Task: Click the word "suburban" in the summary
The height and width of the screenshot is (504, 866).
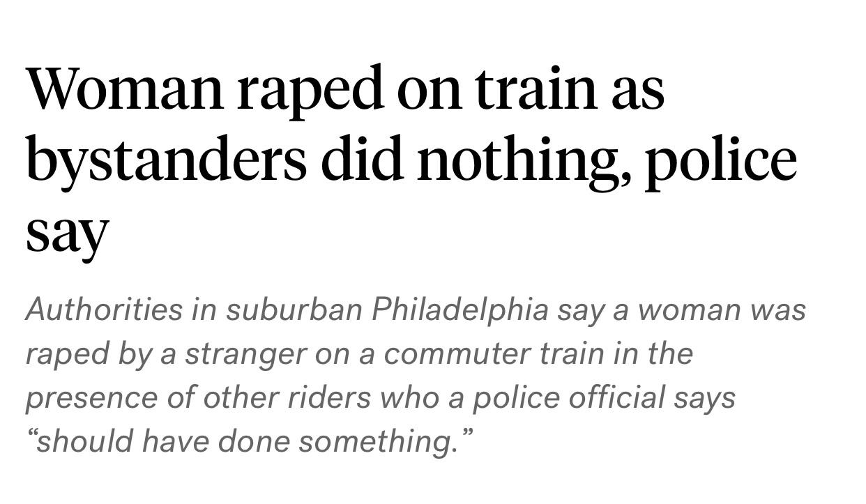Action: coord(294,309)
